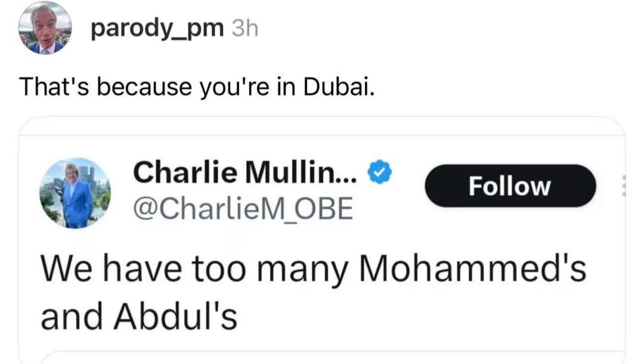Open the quoted tweet body text

point(313,292)
